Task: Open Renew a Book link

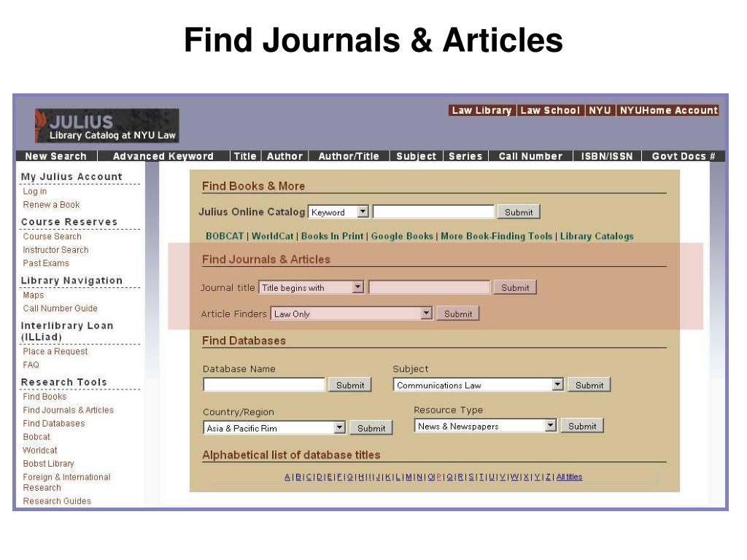Action: (52, 205)
